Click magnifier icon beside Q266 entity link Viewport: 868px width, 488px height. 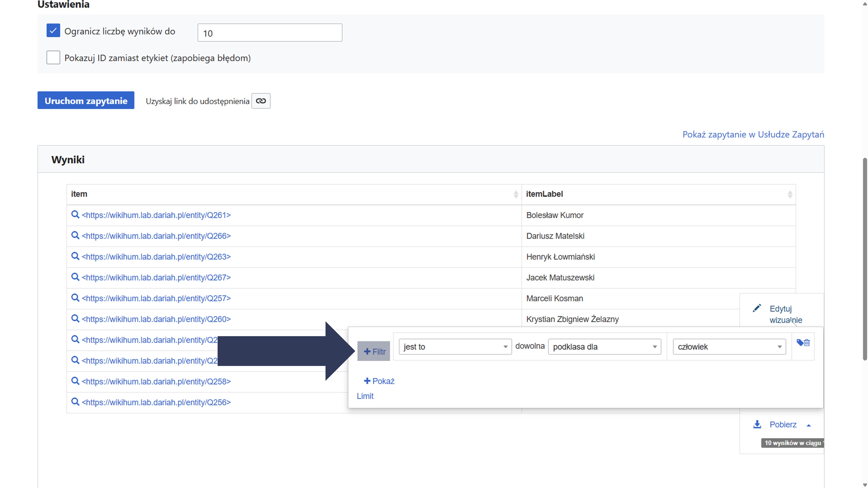point(75,236)
